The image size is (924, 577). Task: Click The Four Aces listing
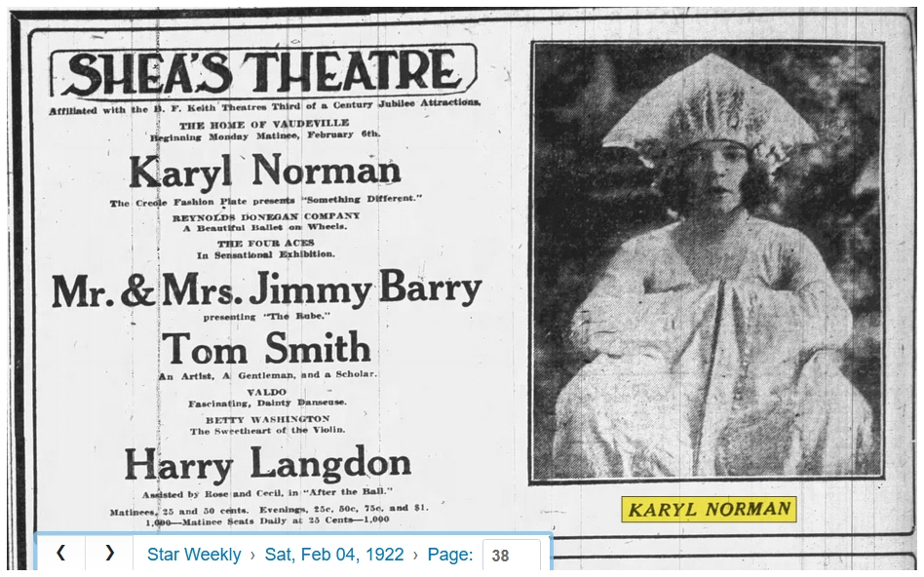[x=266, y=244]
